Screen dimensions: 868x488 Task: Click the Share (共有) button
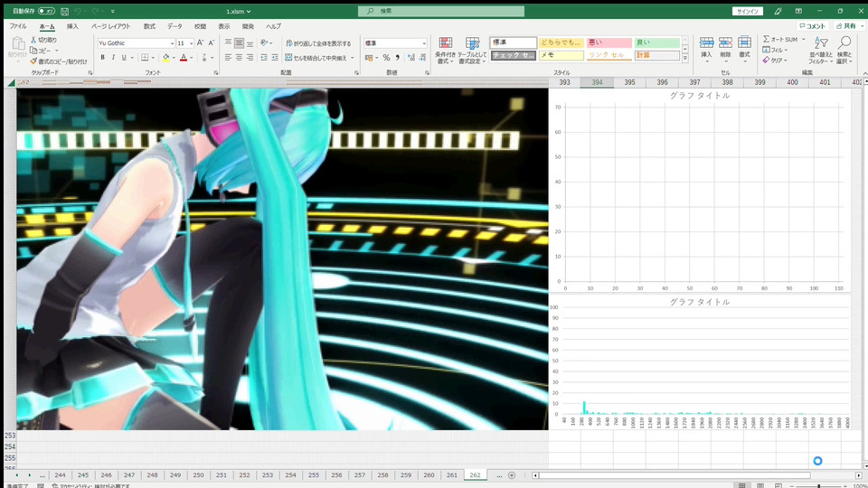tap(850, 26)
